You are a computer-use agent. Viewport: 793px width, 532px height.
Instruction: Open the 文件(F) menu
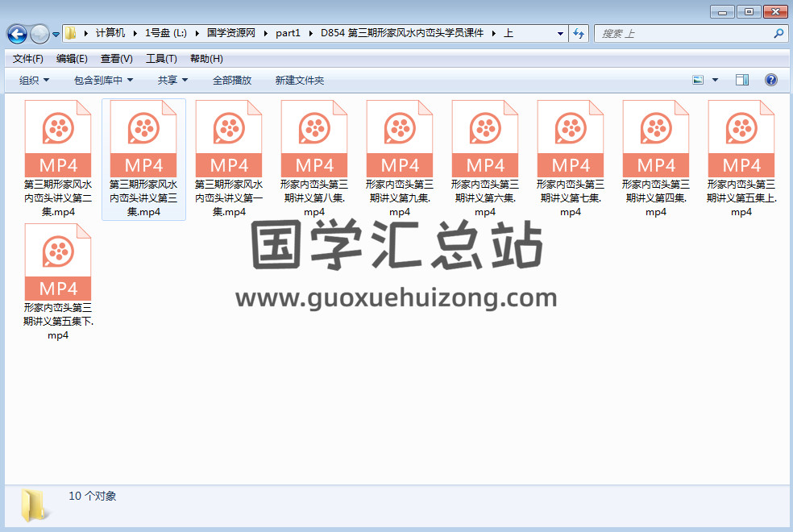(x=28, y=59)
